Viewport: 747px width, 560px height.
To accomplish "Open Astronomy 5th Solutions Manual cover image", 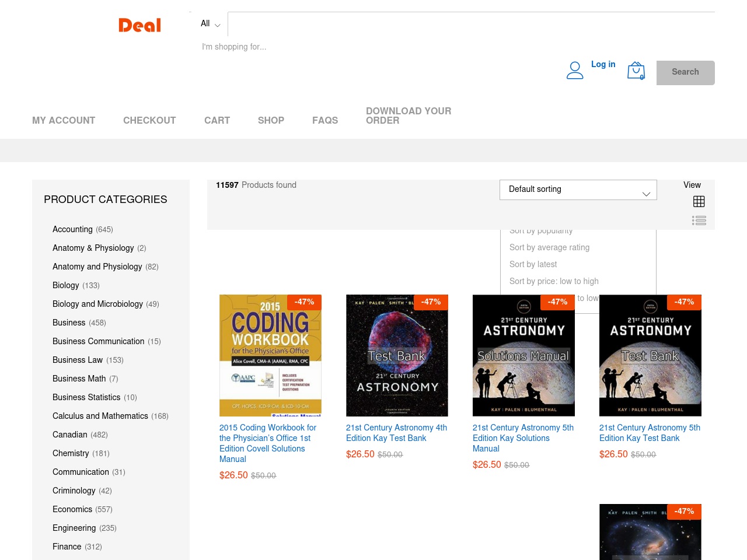I will coord(523,355).
